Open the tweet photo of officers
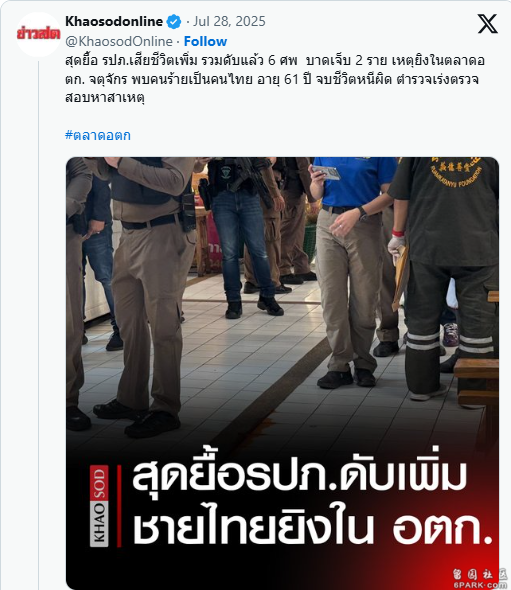Image resolution: width=511 pixels, height=590 pixels. click(x=283, y=373)
